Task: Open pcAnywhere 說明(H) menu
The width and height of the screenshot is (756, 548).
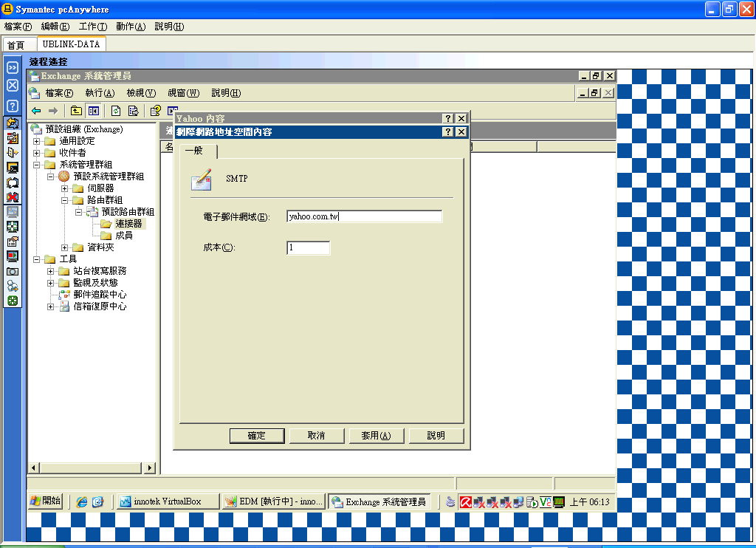Action: [x=169, y=27]
